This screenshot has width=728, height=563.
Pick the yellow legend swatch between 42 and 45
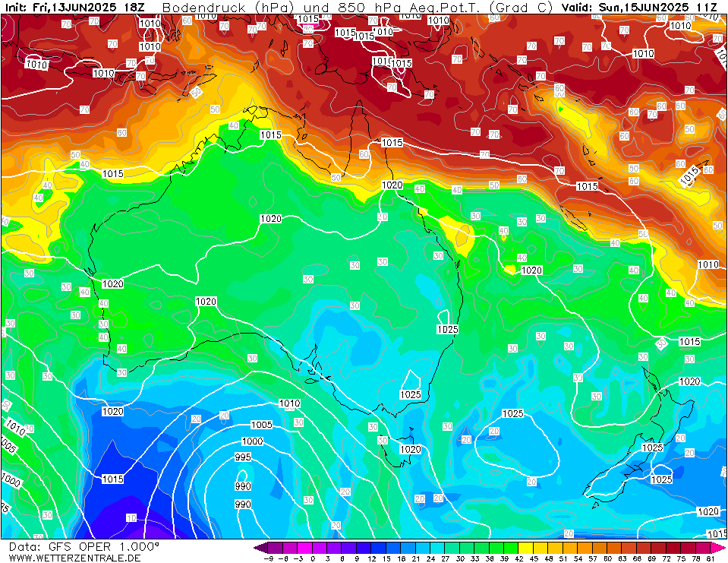click(525, 548)
